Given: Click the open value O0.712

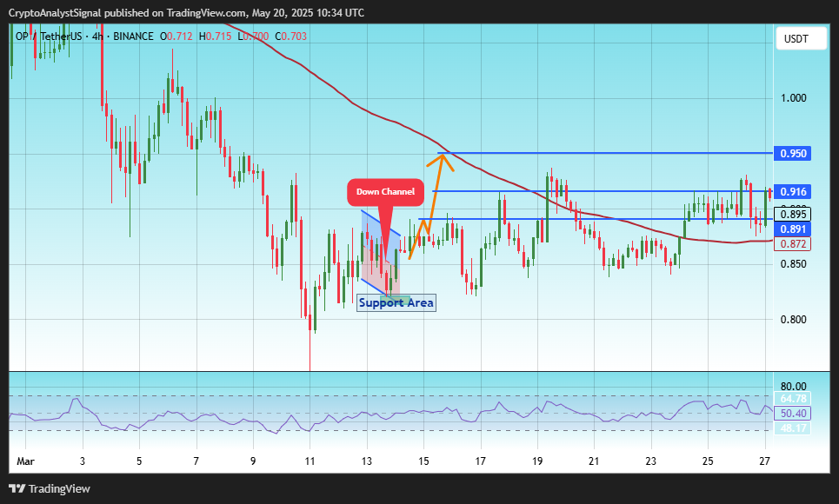Looking at the screenshot, I should [176, 36].
